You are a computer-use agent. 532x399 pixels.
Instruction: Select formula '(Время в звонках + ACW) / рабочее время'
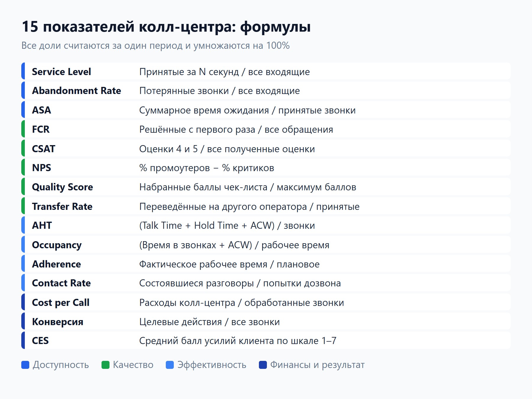click(234, 245)
